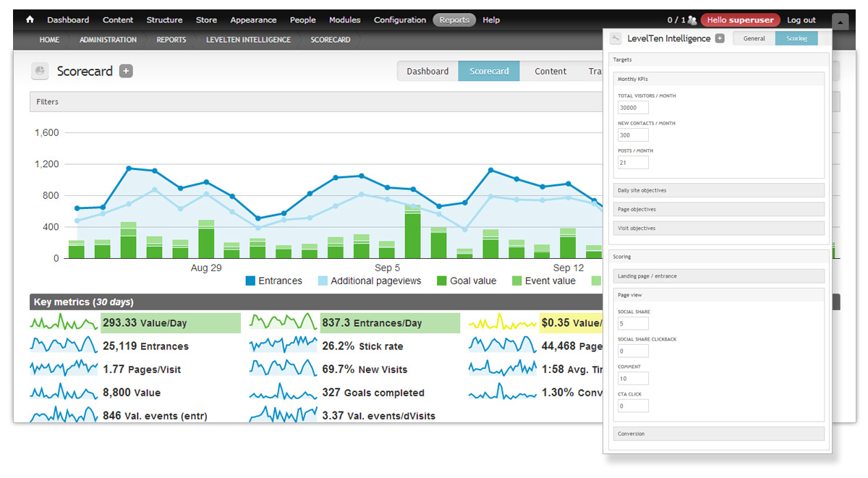868x478 pixels.
Task: Click the Total visitors / month field
Action: 633,107
